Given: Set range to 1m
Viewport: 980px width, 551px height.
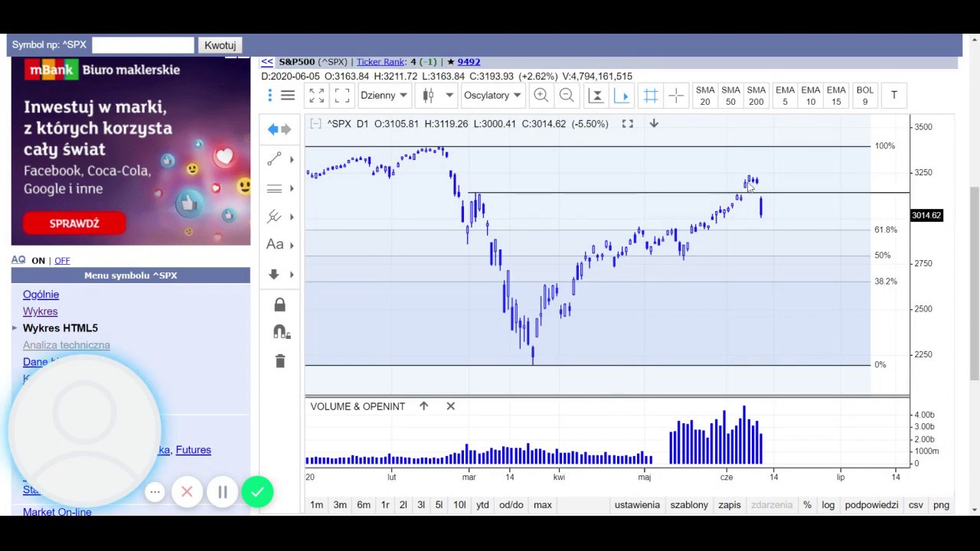Looking at the screenshot, I should click(x=316, y=504).
